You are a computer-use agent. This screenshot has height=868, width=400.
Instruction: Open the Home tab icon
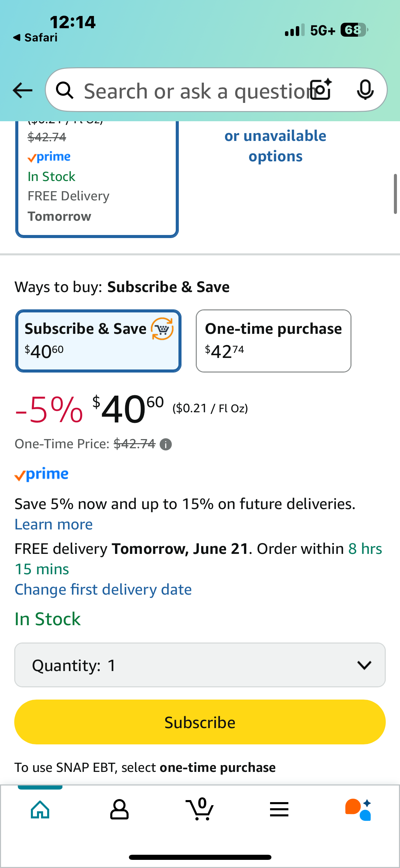click(x=40, y=810)
